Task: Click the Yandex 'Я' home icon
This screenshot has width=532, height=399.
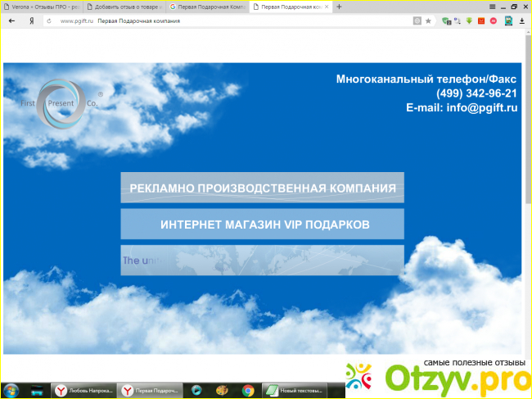Action: click(x=32, y=20)
